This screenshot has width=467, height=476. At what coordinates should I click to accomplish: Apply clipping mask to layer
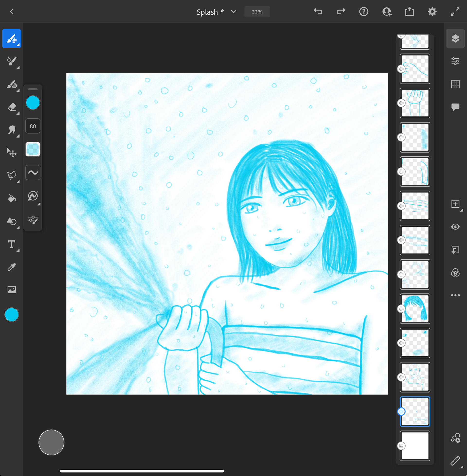pyautogui.click(x=455, y=250)
